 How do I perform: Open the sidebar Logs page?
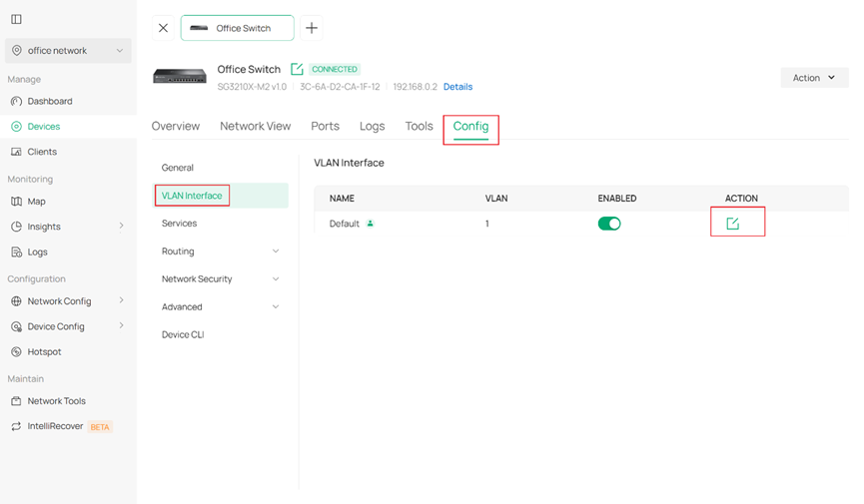click(x=38, y=252)
